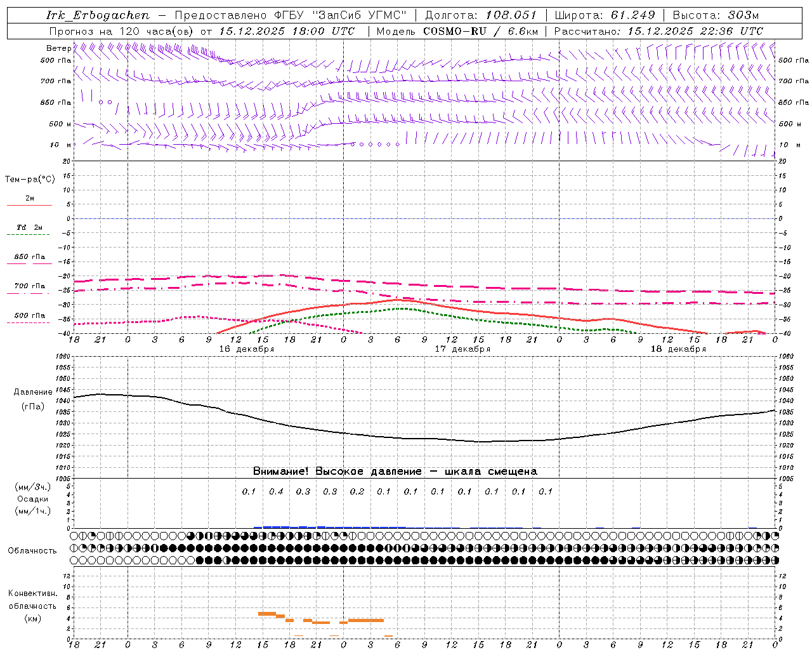Click the Td 2м dew point legend sample
The width and height of the screenshot is (812, 650).
(x=29, y=234)
